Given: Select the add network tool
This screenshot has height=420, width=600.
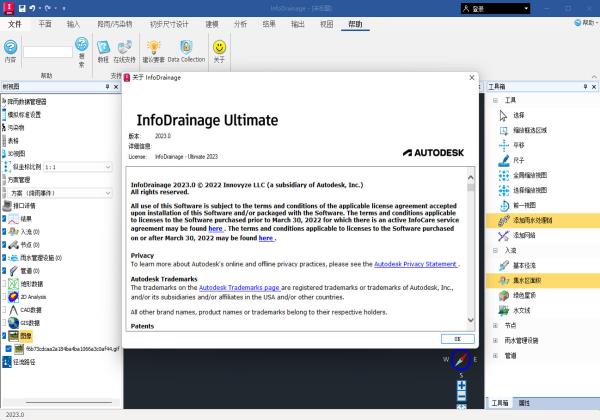Looking at the screenshot, I should tap(504, 235).
